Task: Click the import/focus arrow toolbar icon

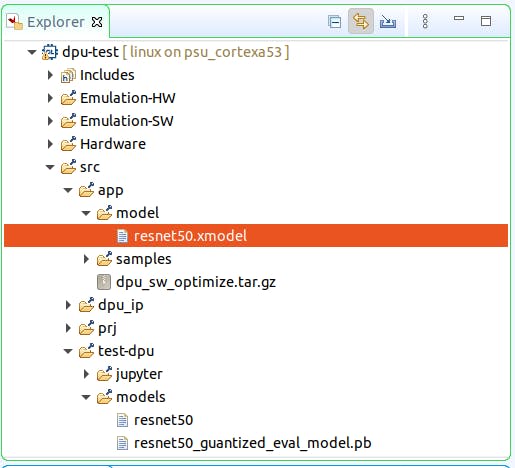Action: pos(388,22)
